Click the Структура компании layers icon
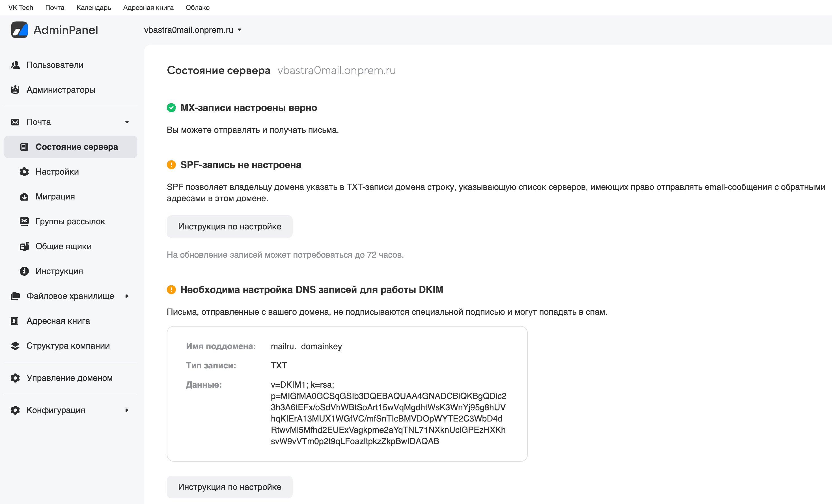The width and height of the screenshot is (832, 504). [x=15, y=346]
